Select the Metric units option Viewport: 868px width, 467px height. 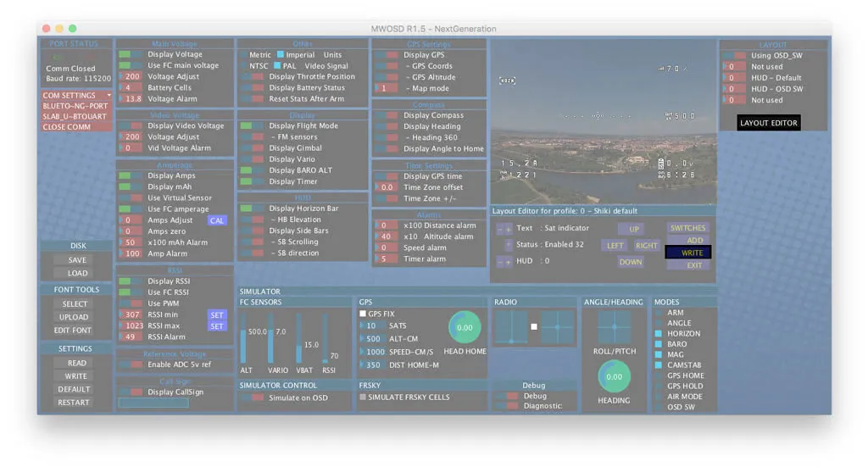tap(243, 55)
